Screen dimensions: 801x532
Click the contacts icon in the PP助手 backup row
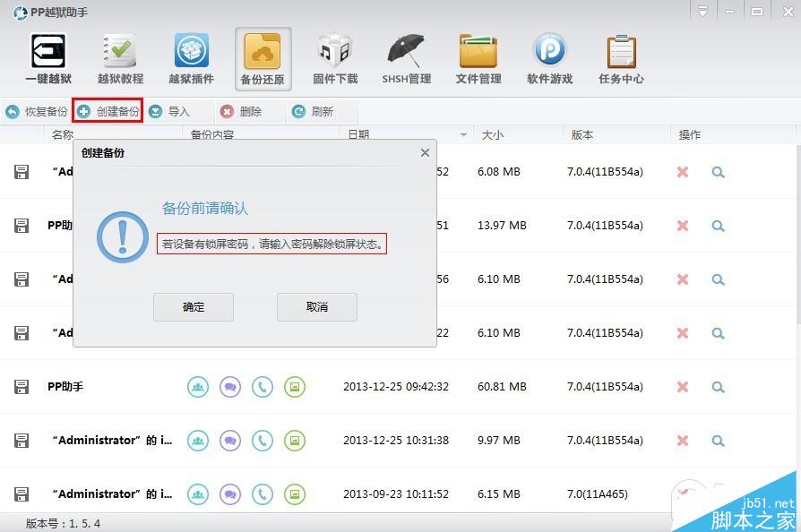point(198,387)
